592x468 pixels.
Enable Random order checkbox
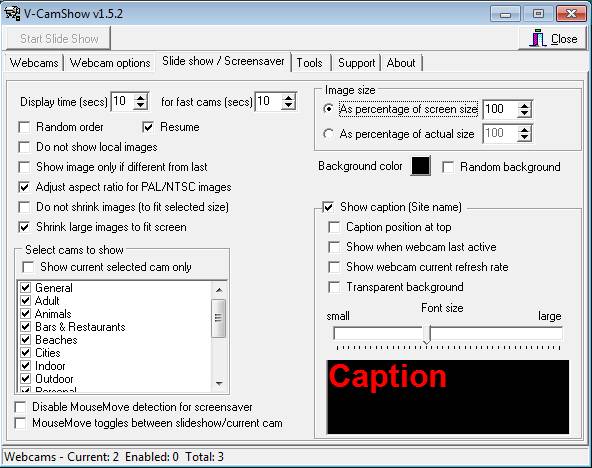point(24,127)
